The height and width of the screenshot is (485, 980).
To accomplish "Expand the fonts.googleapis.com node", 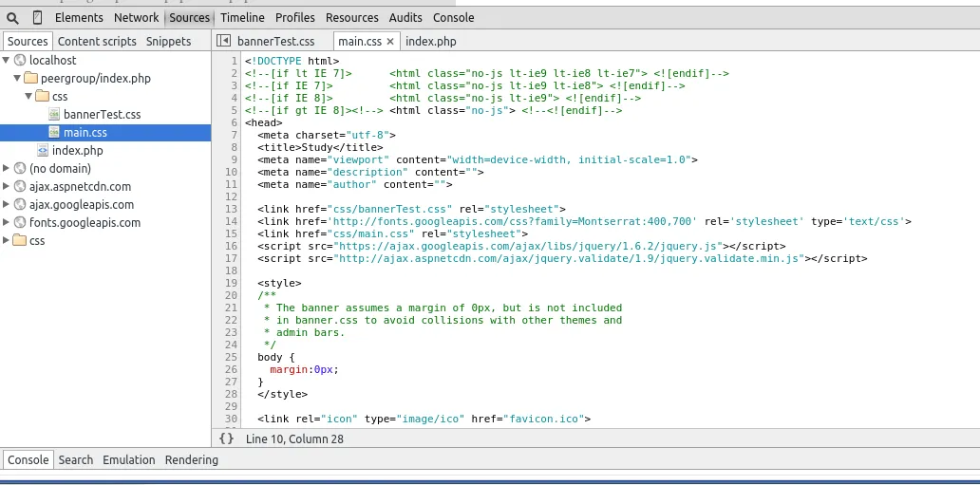I will click(7, 222).
